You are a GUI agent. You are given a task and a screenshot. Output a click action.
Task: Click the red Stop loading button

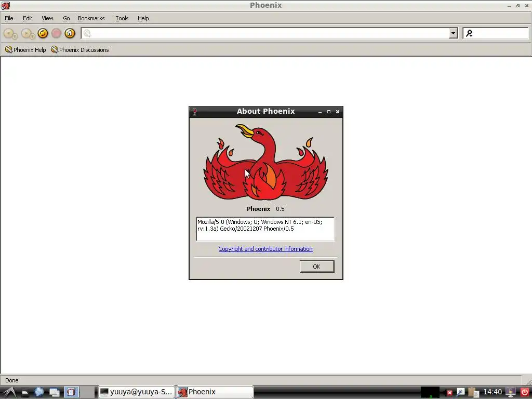tap(56, 33)
